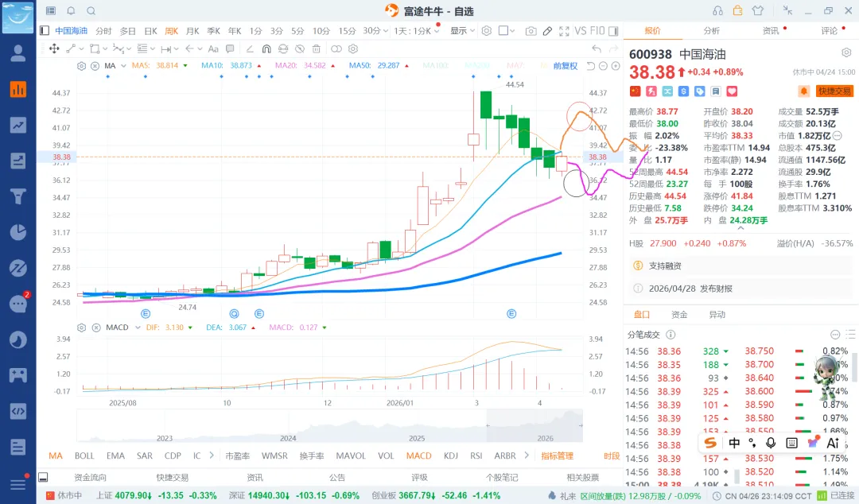Expand the MA indicator dropdown arrow
The width and height of the screenshot is (859, 504).
pos(122,66)
